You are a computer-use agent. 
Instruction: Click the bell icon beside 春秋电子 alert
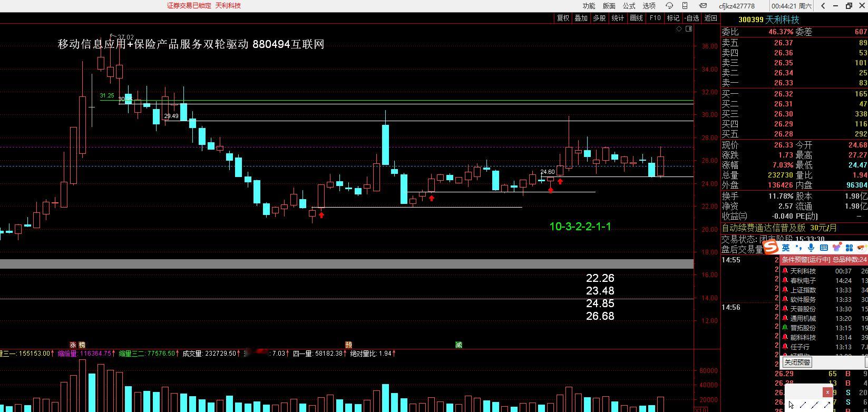(785, 281)
